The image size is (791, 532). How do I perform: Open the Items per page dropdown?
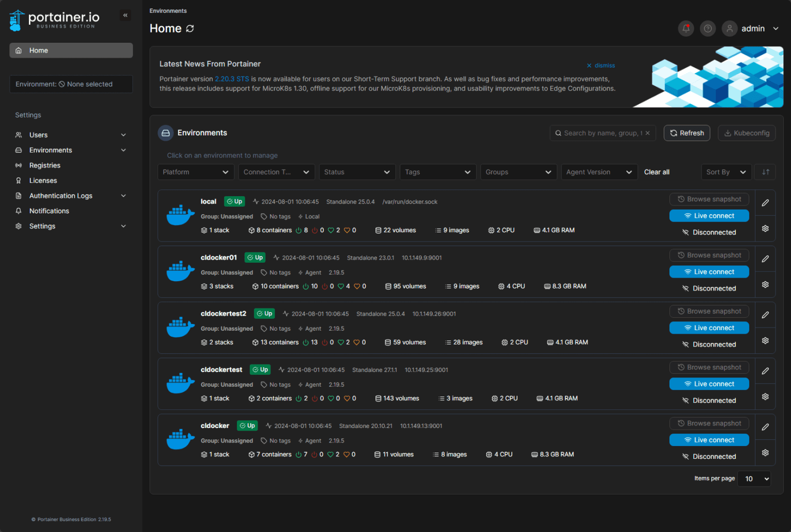coord(753,478)
